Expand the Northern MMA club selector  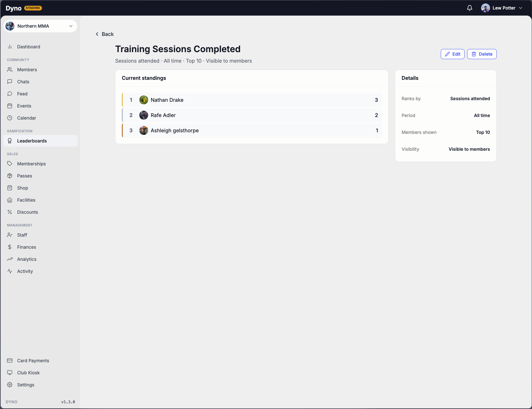click(x=40, y=26)
